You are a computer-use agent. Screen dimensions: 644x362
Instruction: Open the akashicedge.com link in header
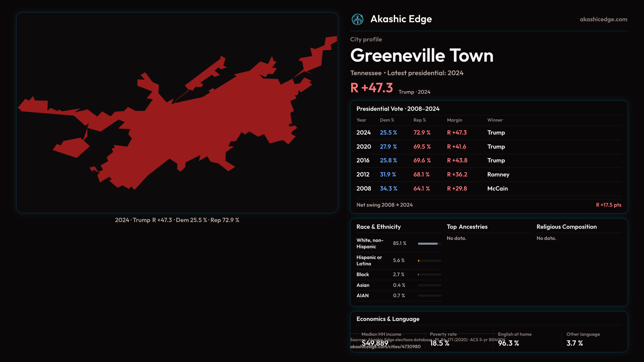tap(603, 19)
